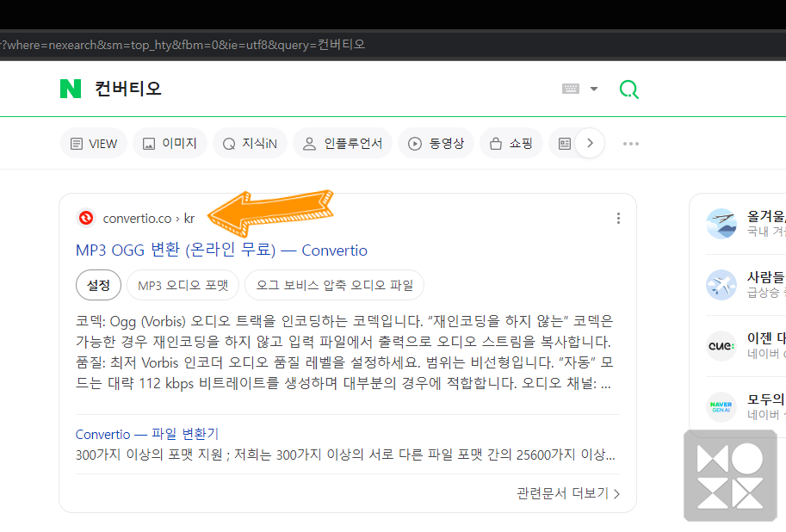Switch to the 동영상 tab
The width and height of the screenshot is (786, 532).
coord(436,144)
